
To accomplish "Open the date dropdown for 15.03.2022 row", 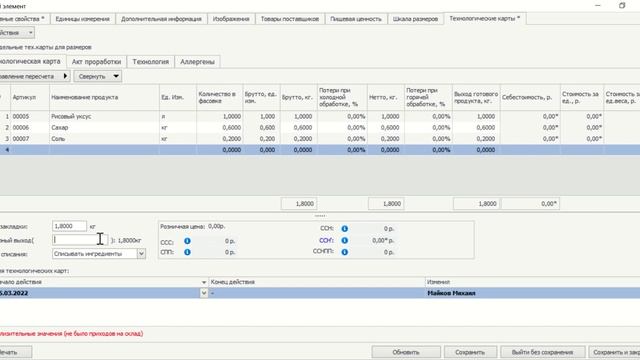I will point(204,293).
